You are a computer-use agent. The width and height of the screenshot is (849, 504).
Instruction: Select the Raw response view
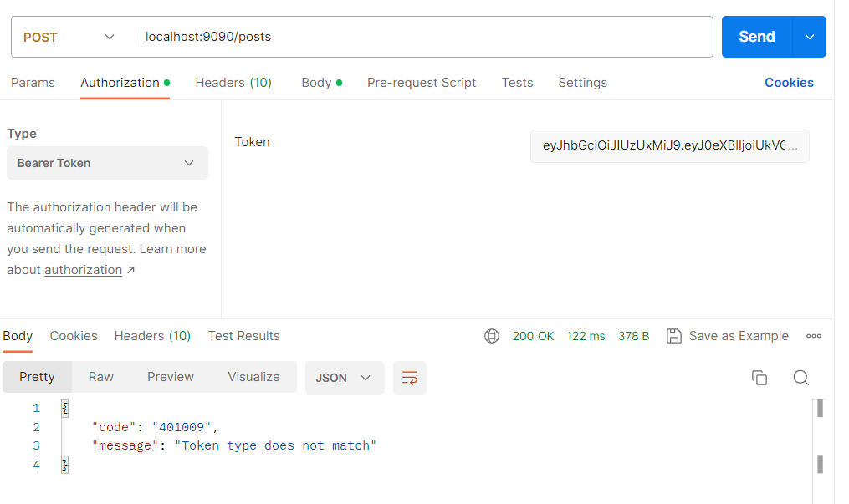(100, 377)
